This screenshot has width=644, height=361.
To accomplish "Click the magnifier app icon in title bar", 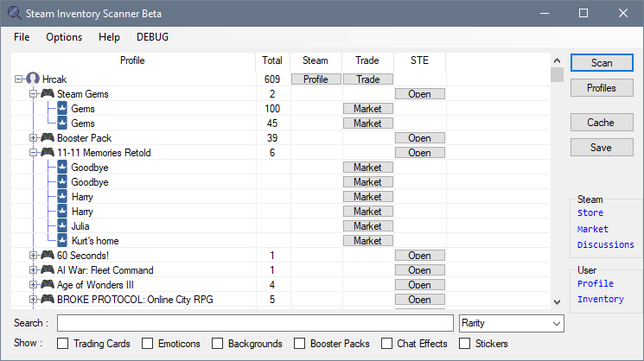I will click(x=14, y=13).
